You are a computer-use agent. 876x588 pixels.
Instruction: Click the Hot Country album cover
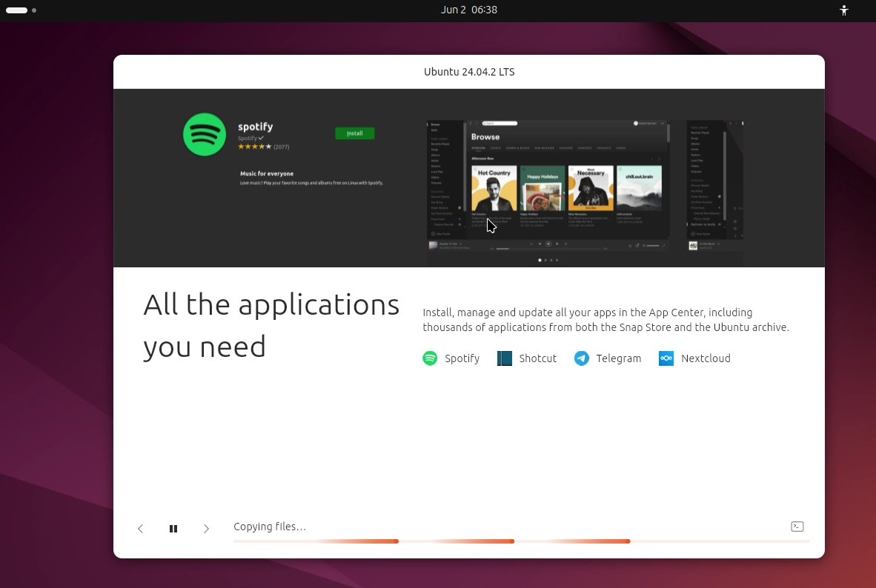(x=494, y=188)
